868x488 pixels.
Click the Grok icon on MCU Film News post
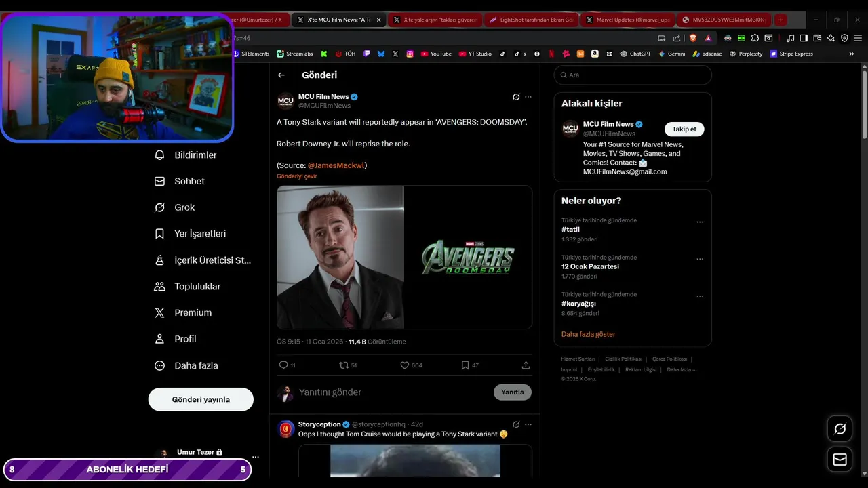click(516, 97)
